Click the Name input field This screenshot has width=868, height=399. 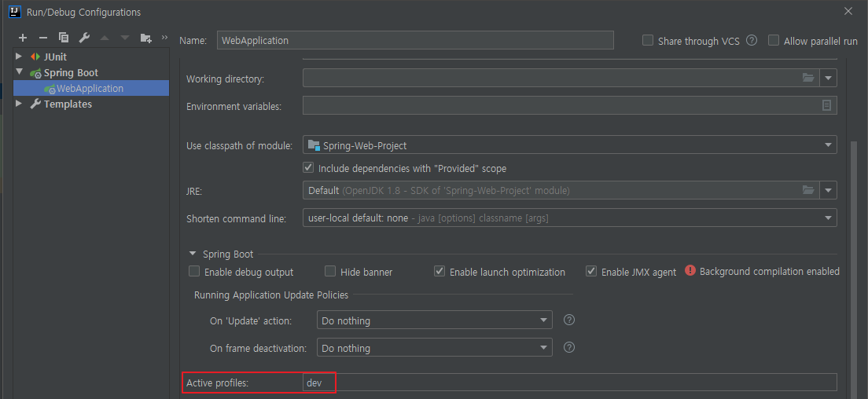tap(415, 40)
